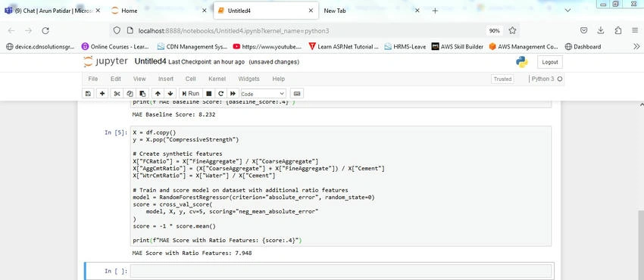The height and width of the screenshot is (280, 644).
Task: Open Learn ASP.Net Tutorial bookmark
Action: coord(344,47)
